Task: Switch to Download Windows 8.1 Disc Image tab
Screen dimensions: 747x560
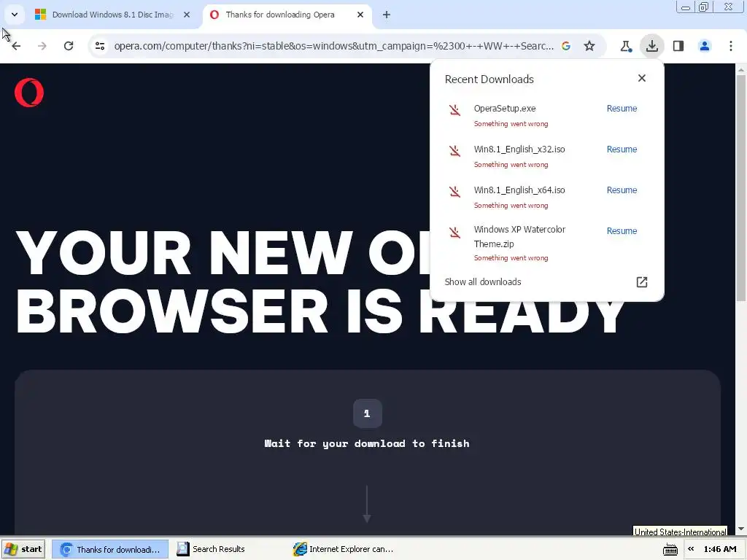Action: [x=112, y=15]
